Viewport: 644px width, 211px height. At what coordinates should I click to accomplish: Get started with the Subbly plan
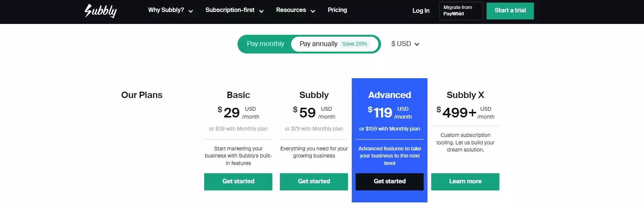(x=314, y=181)
